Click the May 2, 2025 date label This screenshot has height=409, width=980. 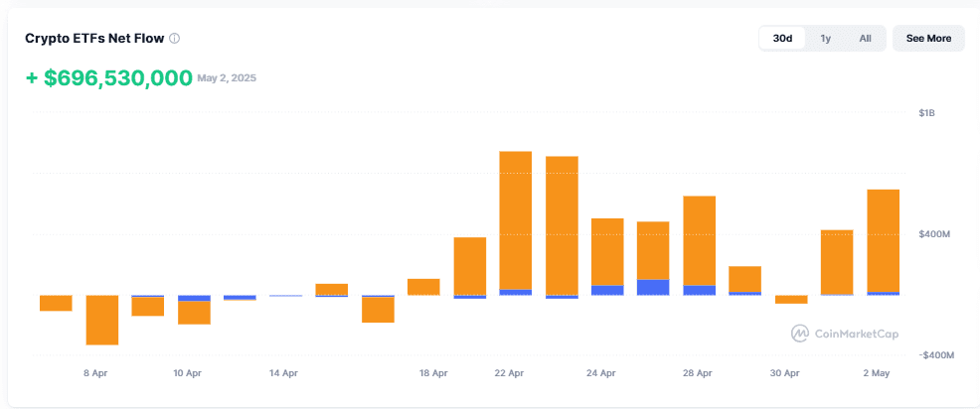click(x=227, y=78)
